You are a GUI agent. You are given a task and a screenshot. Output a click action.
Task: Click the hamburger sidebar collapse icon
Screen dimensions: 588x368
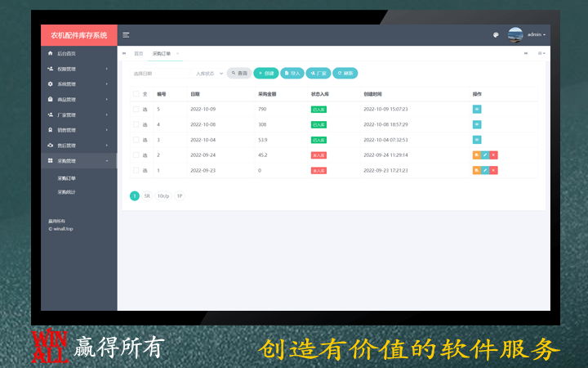[126, 35]
